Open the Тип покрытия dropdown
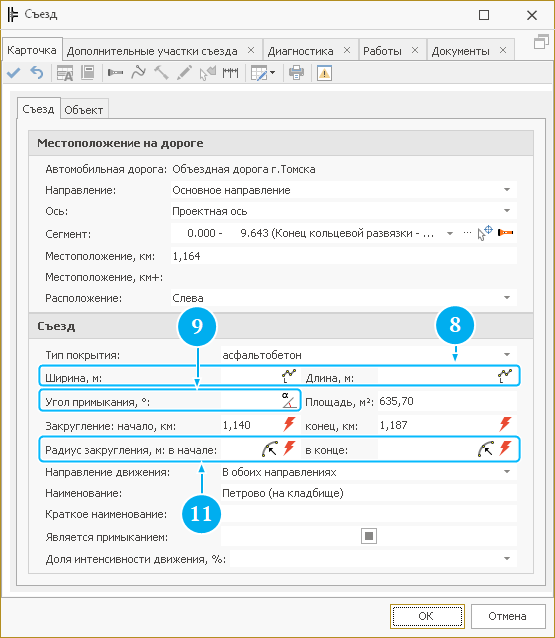Viewport: 555px width, 638px height. point(507,355)
